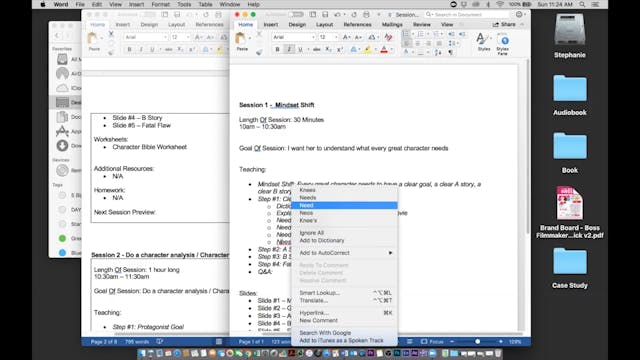Viewport: 640px width, 360px height.
Task: Justify text in front Word window
Action: point(439,43)
